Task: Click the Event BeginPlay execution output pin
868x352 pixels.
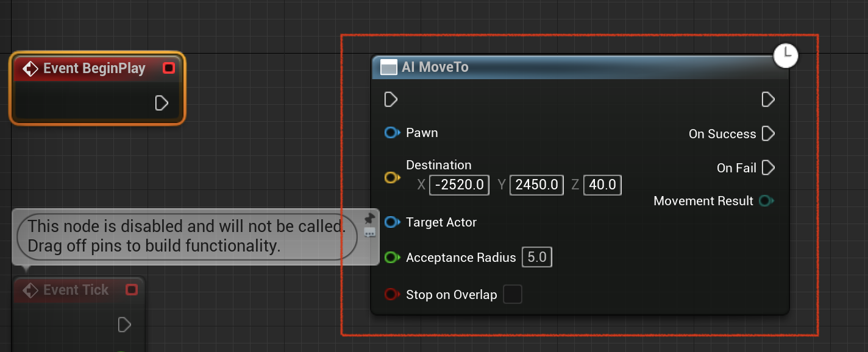Action: [162, 103]
